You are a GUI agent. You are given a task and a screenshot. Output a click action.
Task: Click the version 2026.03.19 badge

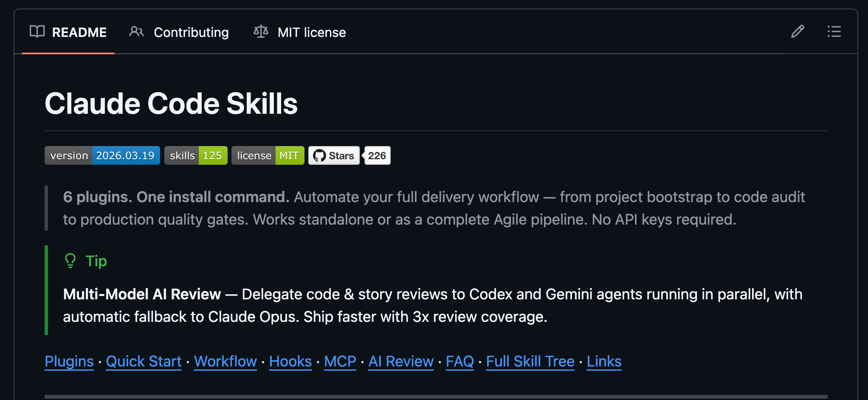pyautogui.click(x=102, y=155)
